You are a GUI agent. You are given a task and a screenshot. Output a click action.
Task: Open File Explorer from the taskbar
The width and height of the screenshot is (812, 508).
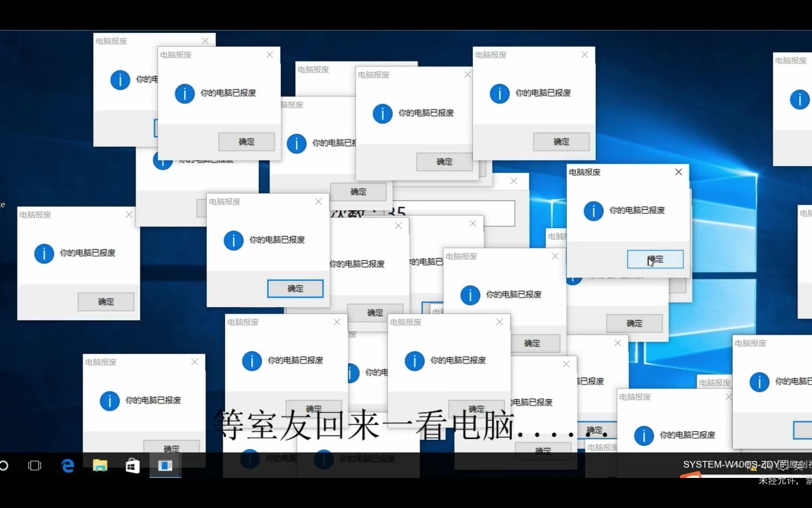tap(100, 466)
